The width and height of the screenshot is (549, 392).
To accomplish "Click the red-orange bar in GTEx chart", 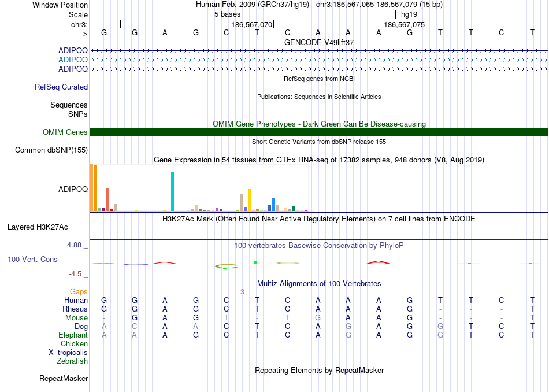I will pos(108,199).
